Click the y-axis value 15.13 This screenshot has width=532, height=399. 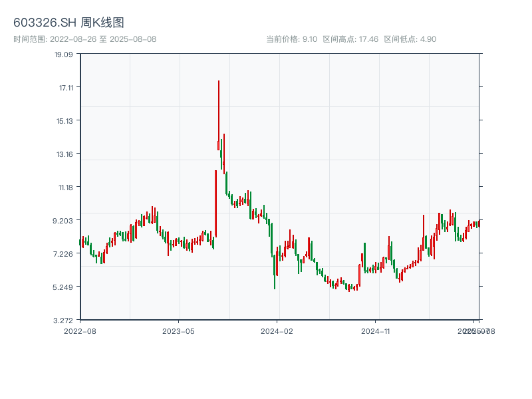(x=65, y=121)
